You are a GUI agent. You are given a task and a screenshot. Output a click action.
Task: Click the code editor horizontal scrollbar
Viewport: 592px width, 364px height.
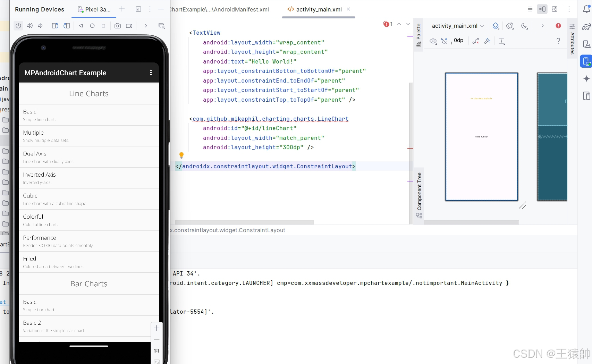click(x=244, y=222)
